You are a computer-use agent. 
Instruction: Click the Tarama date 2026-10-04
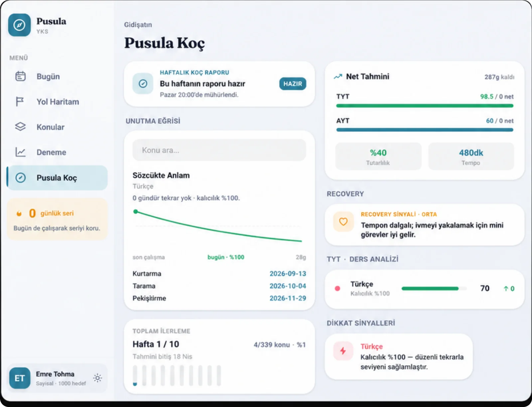[x=288, y=286]
